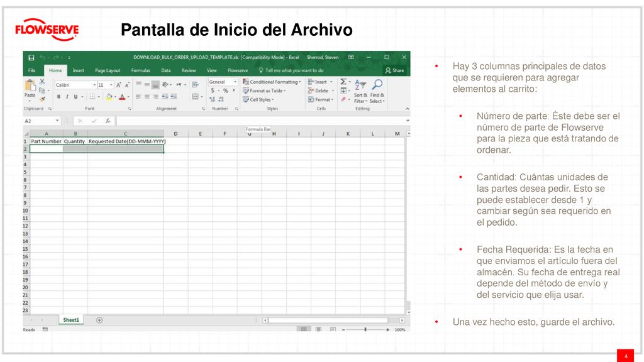Click the red Font Color A
Screen dimensions: 644x362
tap(122, 97)
